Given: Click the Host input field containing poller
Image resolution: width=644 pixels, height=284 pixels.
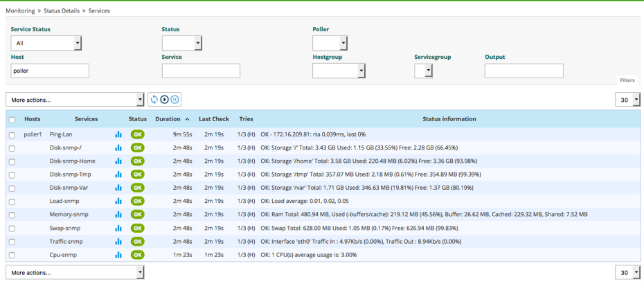Looking at the screenshot, I should click(x=50, y=71).
